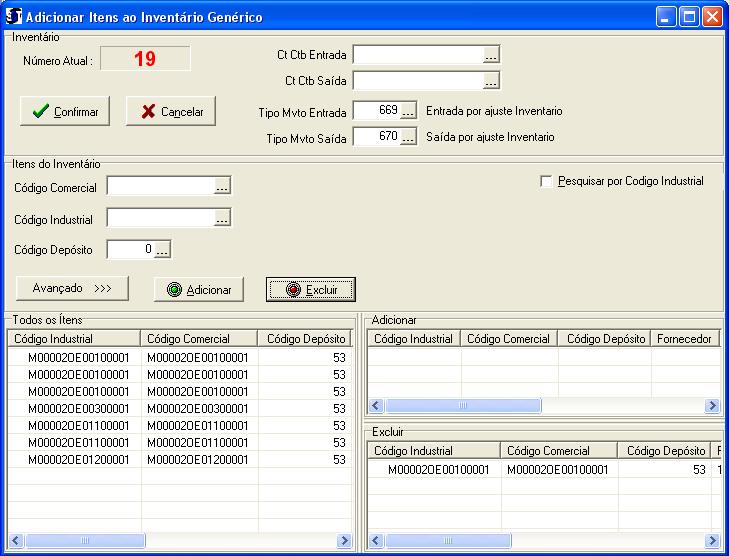Screen dimensions: 729x556
Task: Open Código Depósito search ellipsis button
Action: (162, 250)
